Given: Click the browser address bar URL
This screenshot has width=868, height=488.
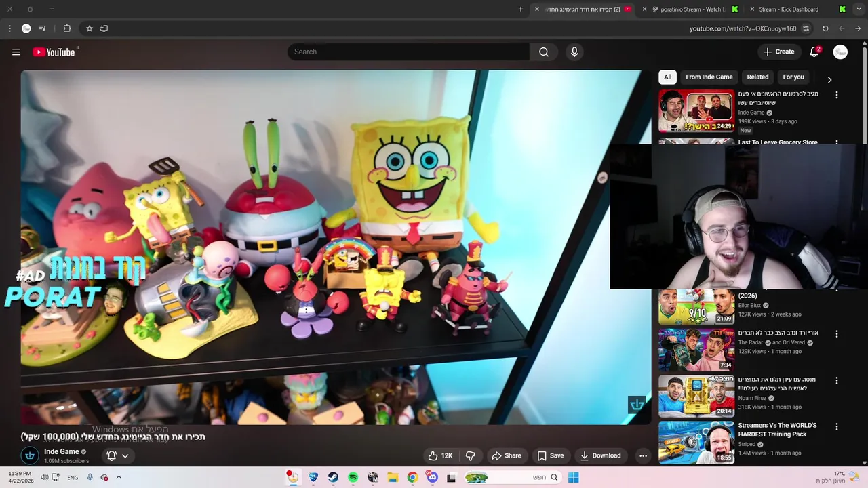Looking at the screenshot, I should (743, 28).
